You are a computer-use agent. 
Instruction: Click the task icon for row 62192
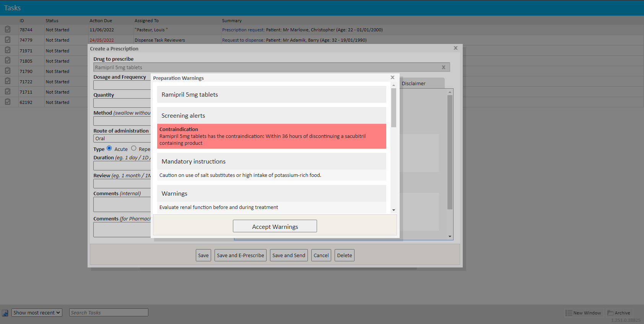click(8, 102)
